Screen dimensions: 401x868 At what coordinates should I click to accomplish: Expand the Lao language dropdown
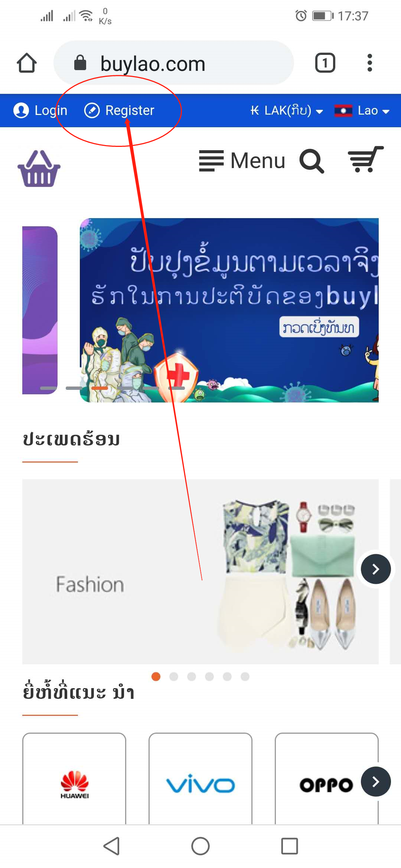click(362, 111)
